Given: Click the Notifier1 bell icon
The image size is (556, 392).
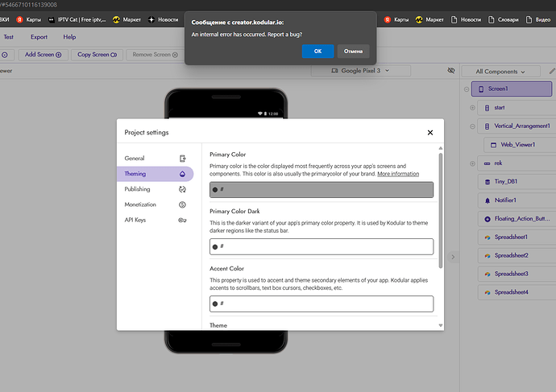Looking at the screenshot, I should pos(488,200).
